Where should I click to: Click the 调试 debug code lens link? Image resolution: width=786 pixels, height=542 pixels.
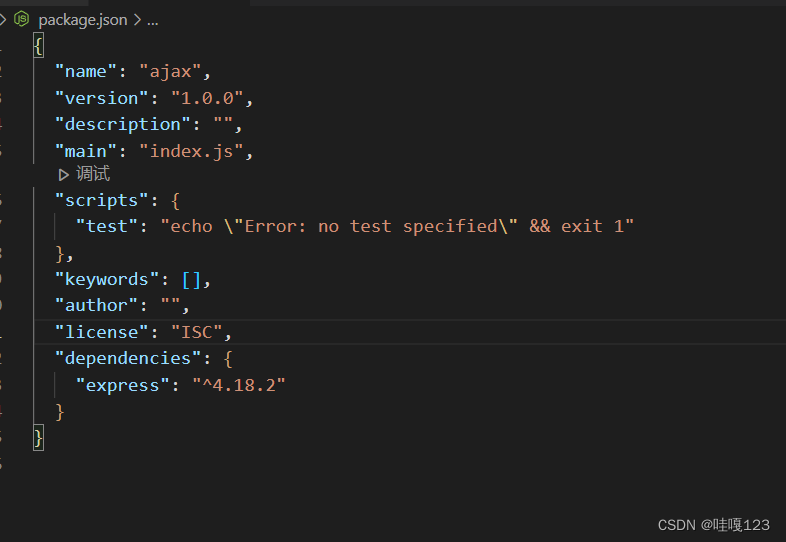pyautogui.click(x=93, y=174)
